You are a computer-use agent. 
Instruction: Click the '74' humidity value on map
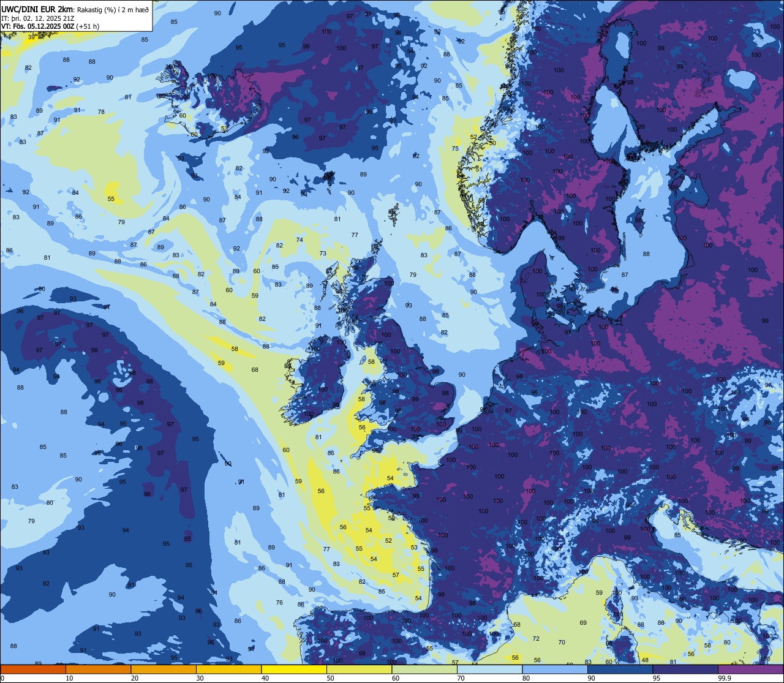(300, 240)
